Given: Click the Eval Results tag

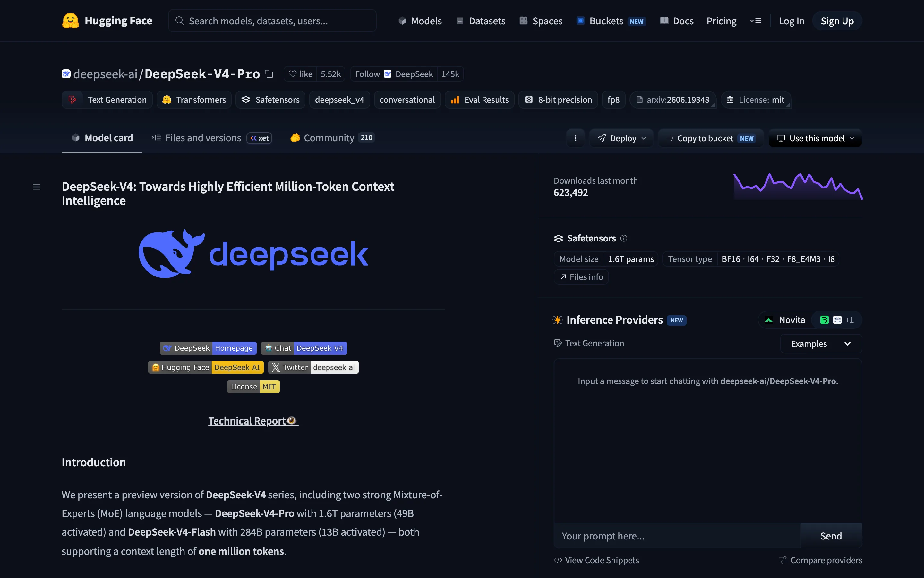Looking at the screenshot, I should 480,100.
